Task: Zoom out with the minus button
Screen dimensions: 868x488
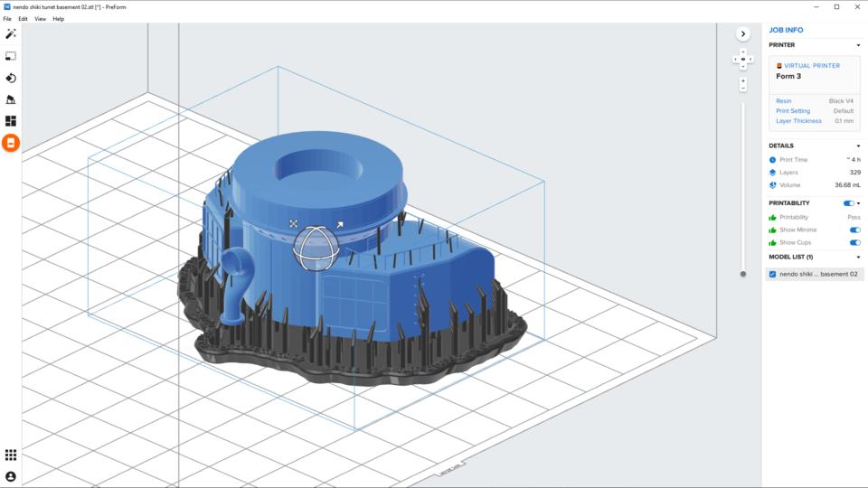Action: click(x=743, y=89)
